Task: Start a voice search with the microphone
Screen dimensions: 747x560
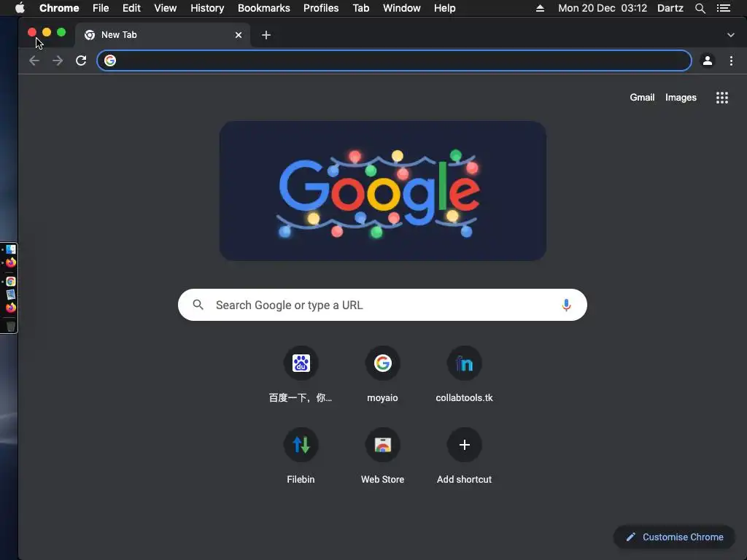Action: pos(566,305)
